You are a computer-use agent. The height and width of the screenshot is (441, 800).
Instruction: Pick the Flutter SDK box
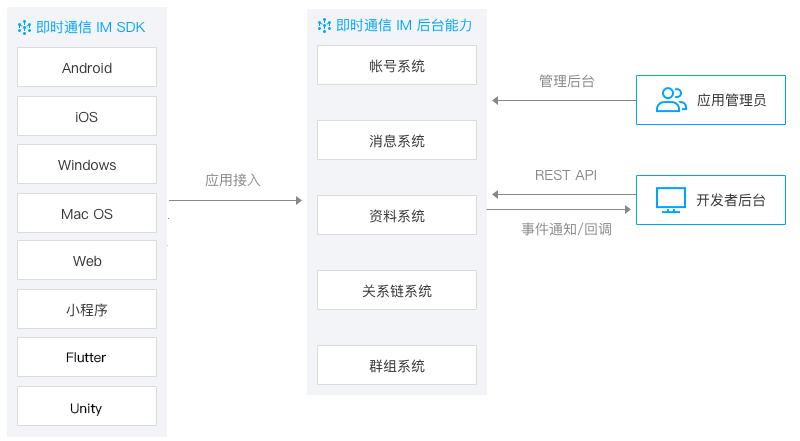tap(87, 357)
